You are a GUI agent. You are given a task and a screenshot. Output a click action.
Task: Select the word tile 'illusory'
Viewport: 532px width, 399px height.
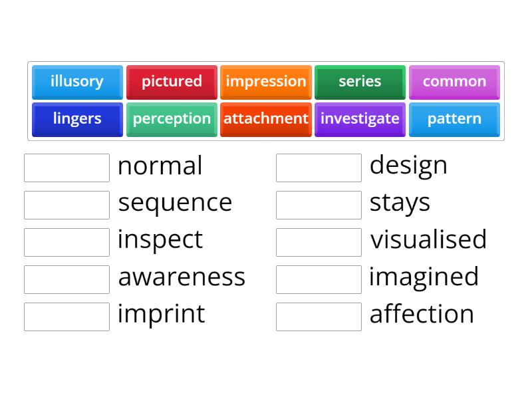pyautogui.click(x=76, y=82)
